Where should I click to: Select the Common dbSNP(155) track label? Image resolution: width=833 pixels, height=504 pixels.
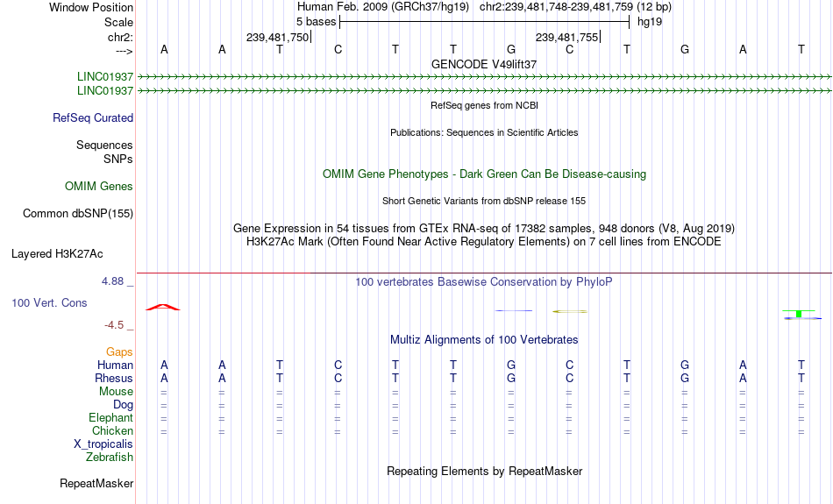click(x=77, y=214)
